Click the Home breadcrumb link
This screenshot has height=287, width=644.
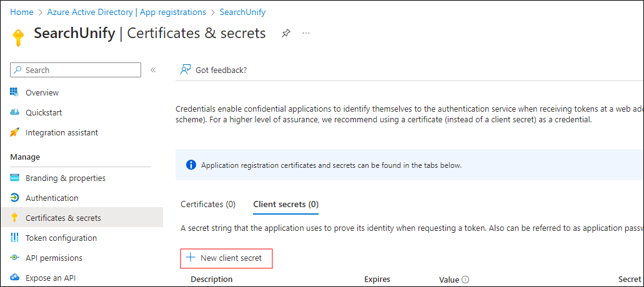tap(22, 12)
